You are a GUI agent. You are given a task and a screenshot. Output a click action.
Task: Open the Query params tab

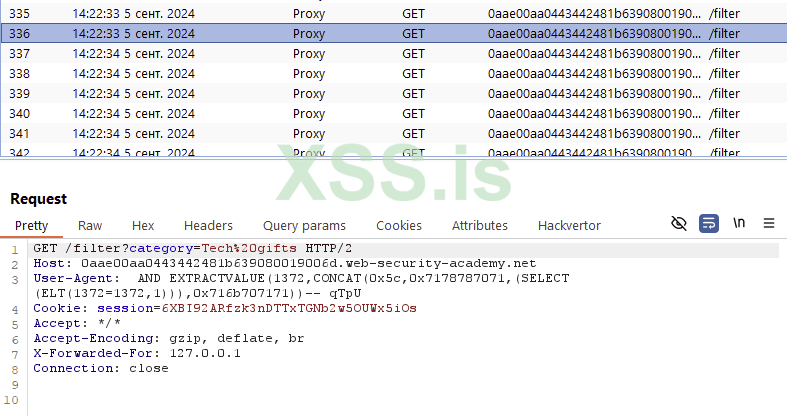coord(304,226)
